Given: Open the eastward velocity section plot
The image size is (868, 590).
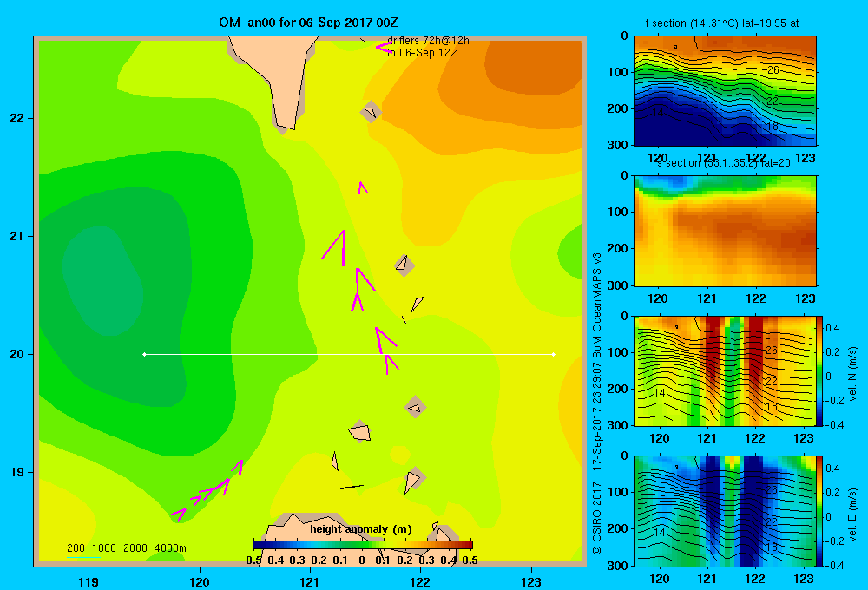Looking at the screenshot, I should click(x=725, y=511).
